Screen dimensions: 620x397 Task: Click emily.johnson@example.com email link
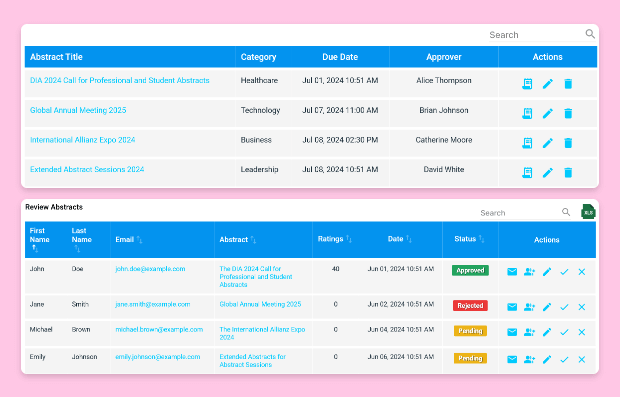[x=158, y=357]
